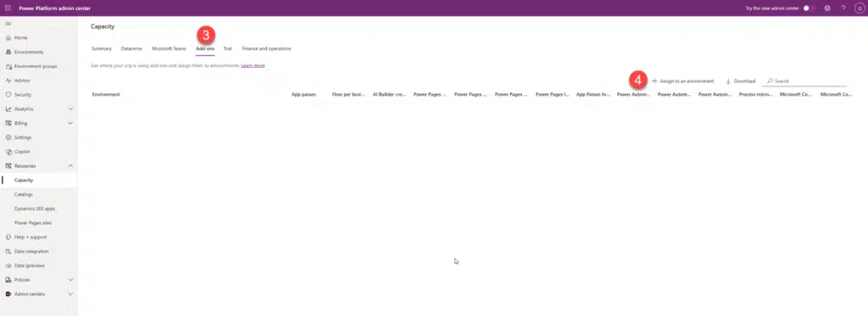Expand the Billing chevron

point(70,124)
